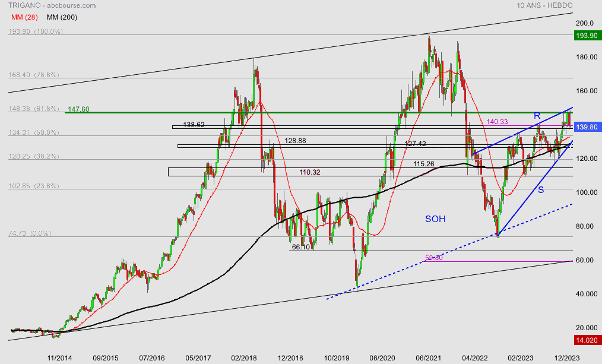This screenshot has width=602, height=364.
Task: Select the 102.85 (23.6%) Fibonacci label
Action: point(34,186)
